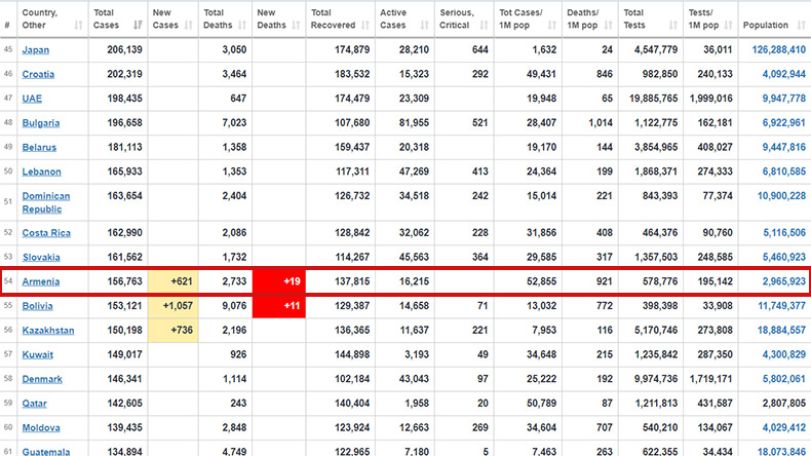Screen dimensions: 811x456
Task: Open the Dominican Republic country link
Action: click(x=46, y=202)
